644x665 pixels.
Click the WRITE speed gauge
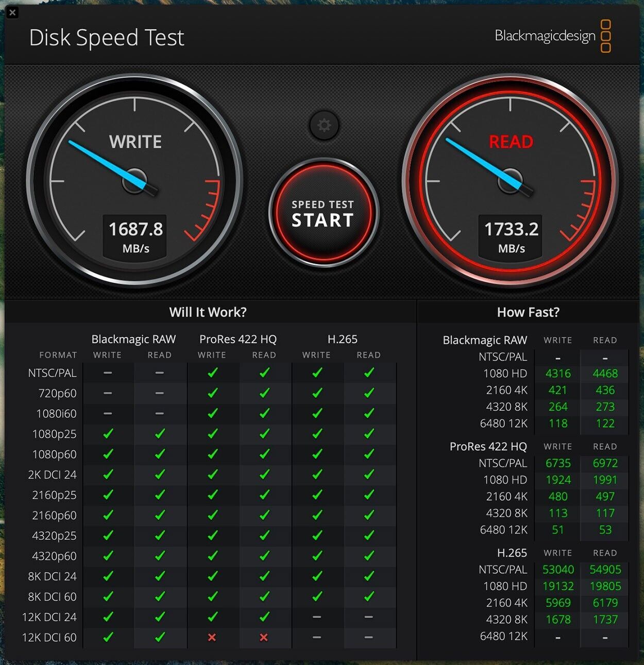coord(134,181)
